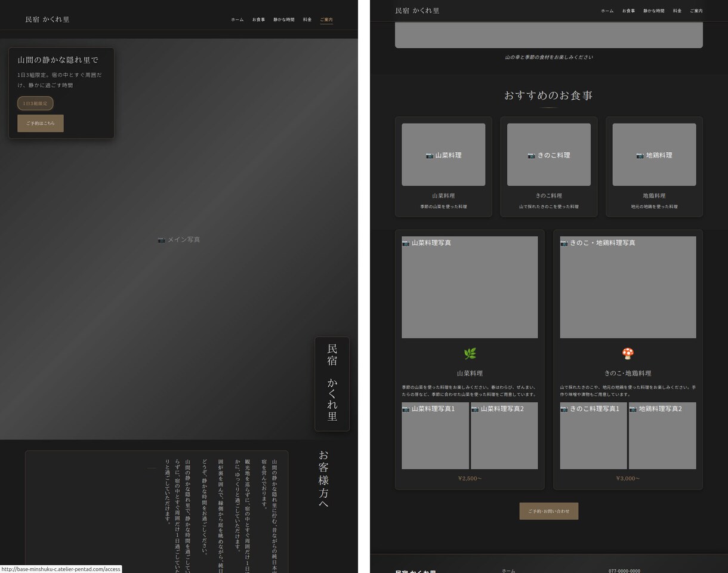Click the きのこ料理 photo thumbnail
The width and height of the screenshot is (728, 573).
click(x=549, y=155)
